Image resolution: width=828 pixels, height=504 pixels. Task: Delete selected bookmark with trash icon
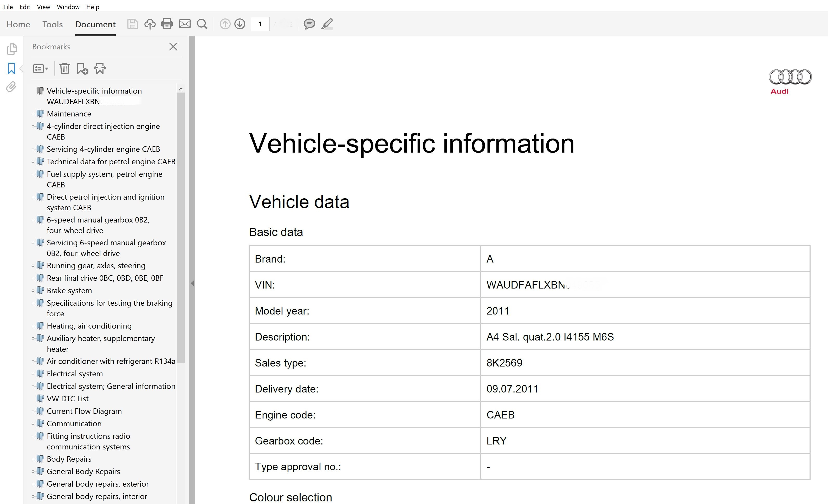[64, 69]
